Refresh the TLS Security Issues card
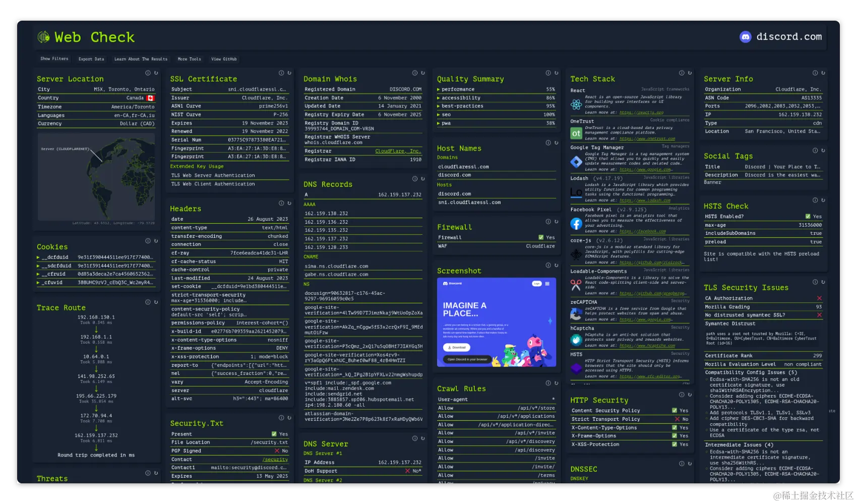The height and width of the screenshot is (504, 857). [x=823, y=282]
